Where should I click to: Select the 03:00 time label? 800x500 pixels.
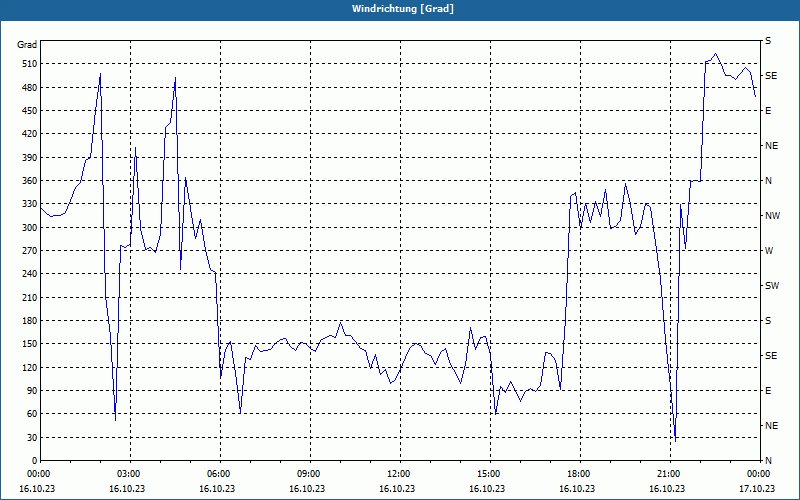pos(129,473)
